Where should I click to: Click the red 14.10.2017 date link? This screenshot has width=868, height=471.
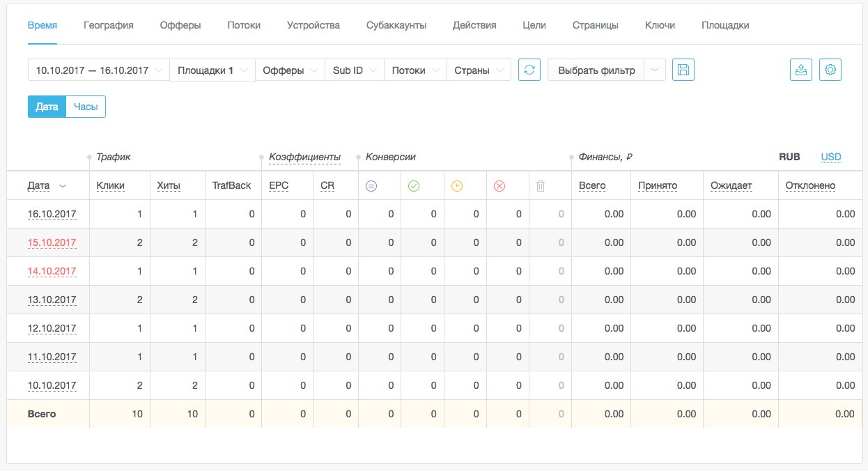pos(52,272)
